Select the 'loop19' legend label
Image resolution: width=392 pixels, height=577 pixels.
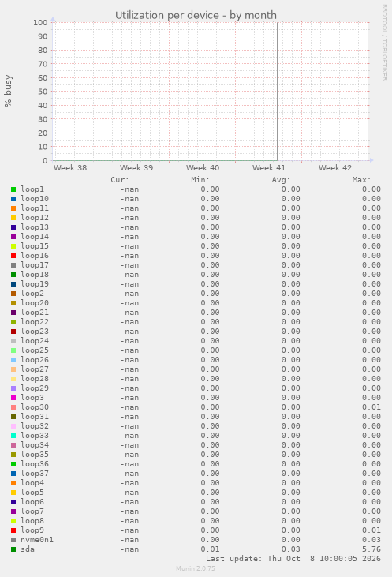point(35,284)
